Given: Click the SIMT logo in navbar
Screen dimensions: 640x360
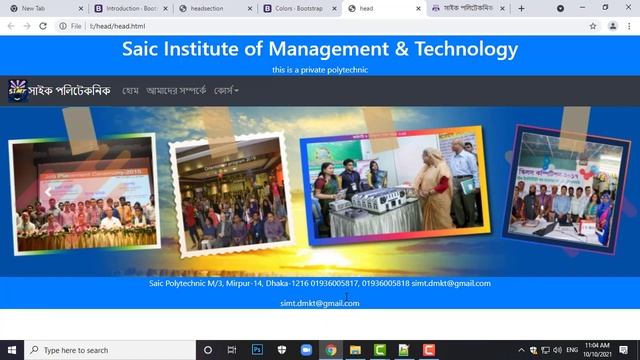Looking at the screenshot, I should pyautogui.click(x=18, y=91).
